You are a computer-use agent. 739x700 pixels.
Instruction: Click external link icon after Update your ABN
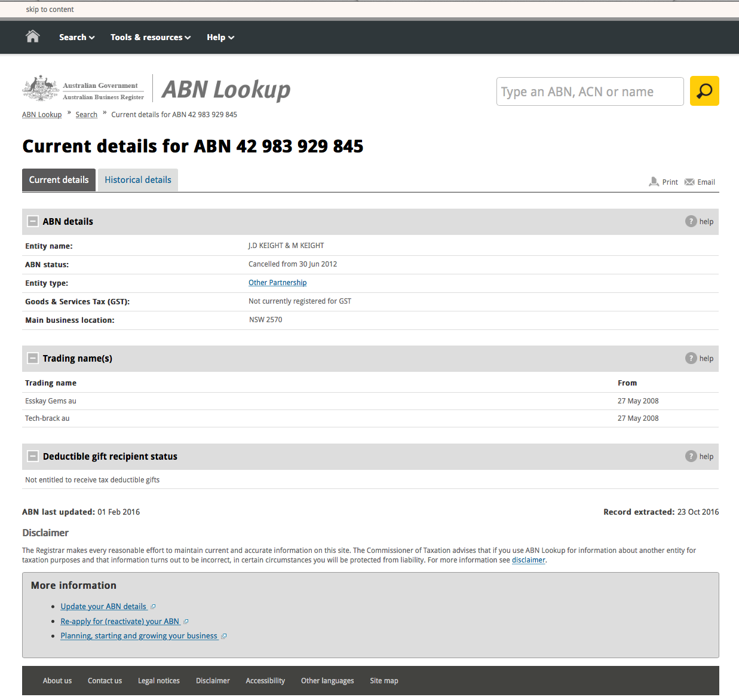tap(153, 607)
